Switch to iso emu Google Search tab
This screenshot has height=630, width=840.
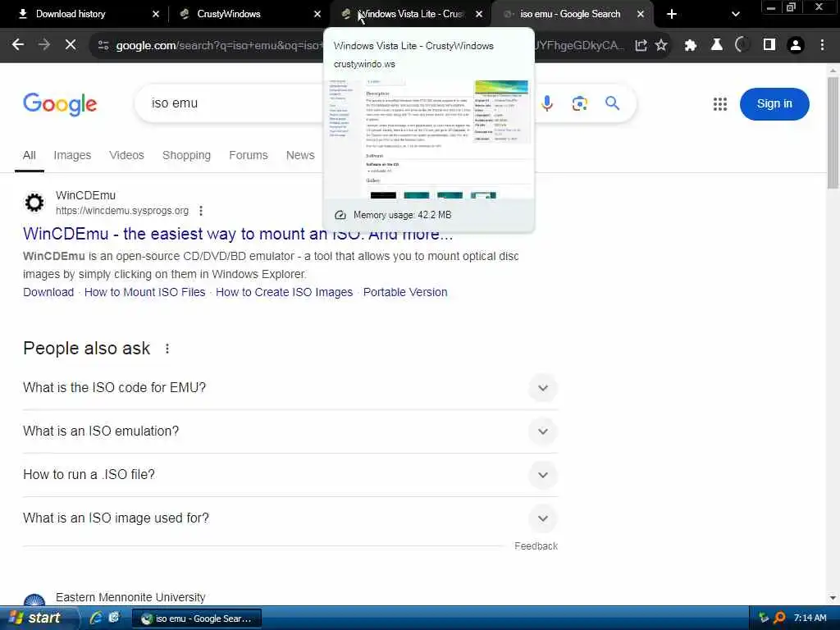point(570,14)
